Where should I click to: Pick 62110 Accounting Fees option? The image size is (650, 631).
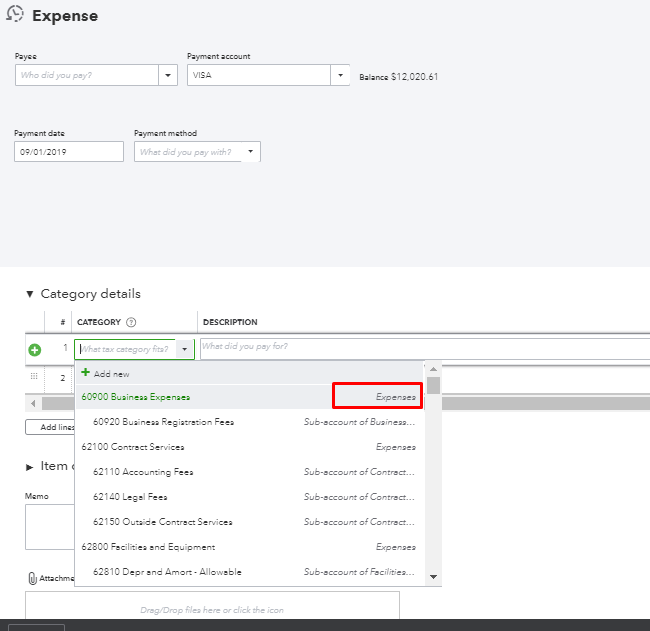click(x=143, y=472)
